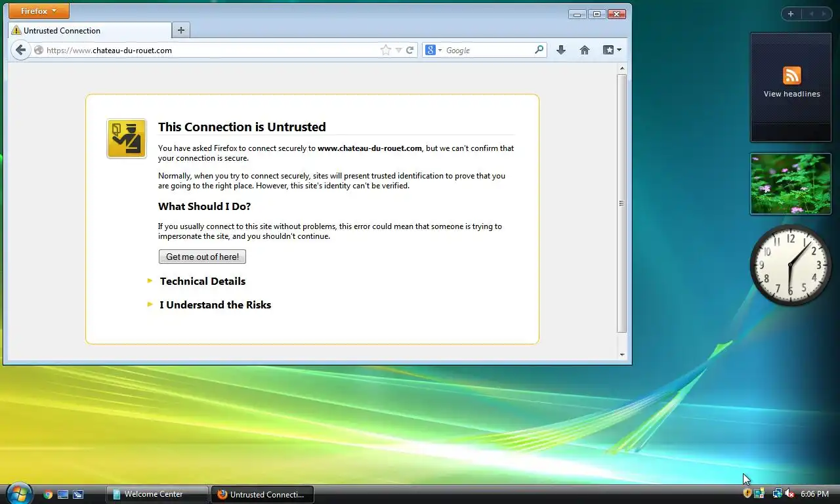Click the muted volume tray icon

pos(789,493)
